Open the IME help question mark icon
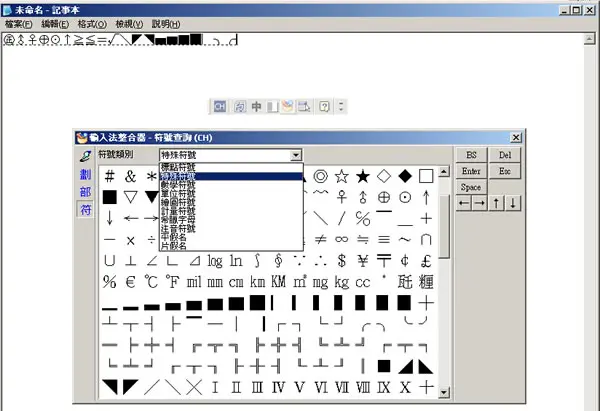The width and height of the screenshot is (600, 411). tap(324, 106)
